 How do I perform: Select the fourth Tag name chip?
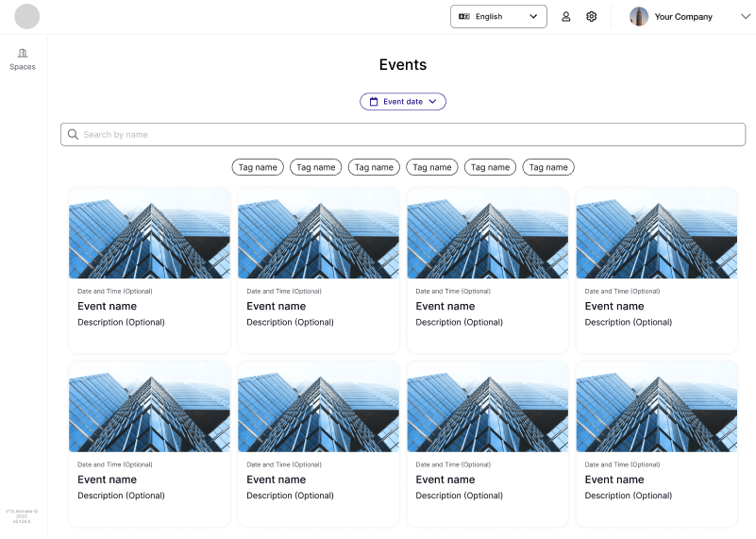[432, 167]
